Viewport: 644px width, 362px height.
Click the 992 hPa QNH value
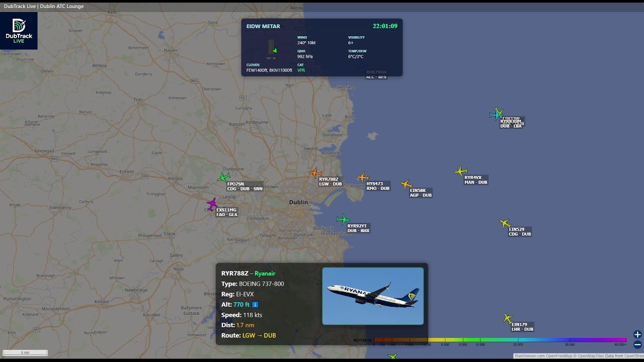pyautogui.click(x=305, y=56)
